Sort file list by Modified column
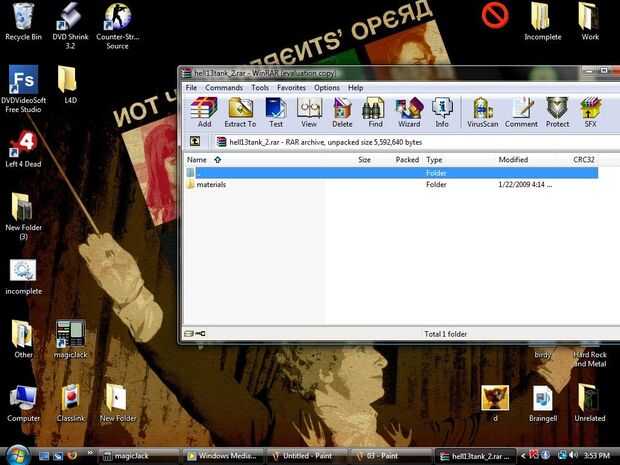620x465 pixels. click(x=513, y=160)
